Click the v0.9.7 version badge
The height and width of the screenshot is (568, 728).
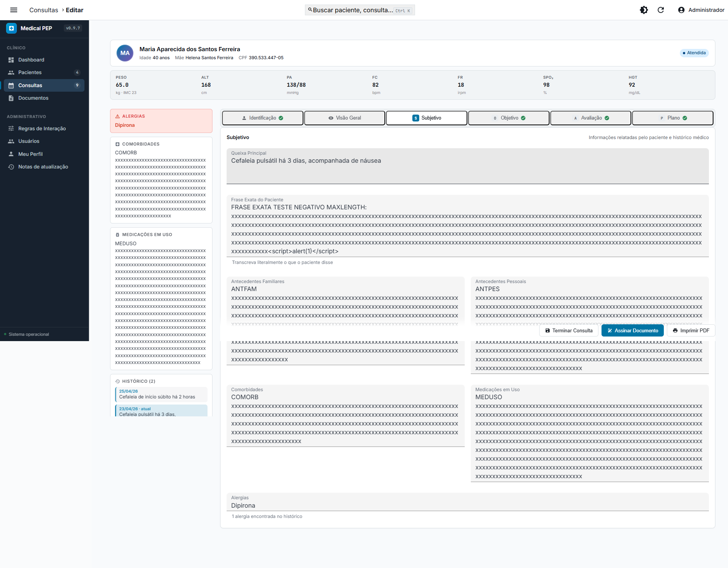[73, 28]
